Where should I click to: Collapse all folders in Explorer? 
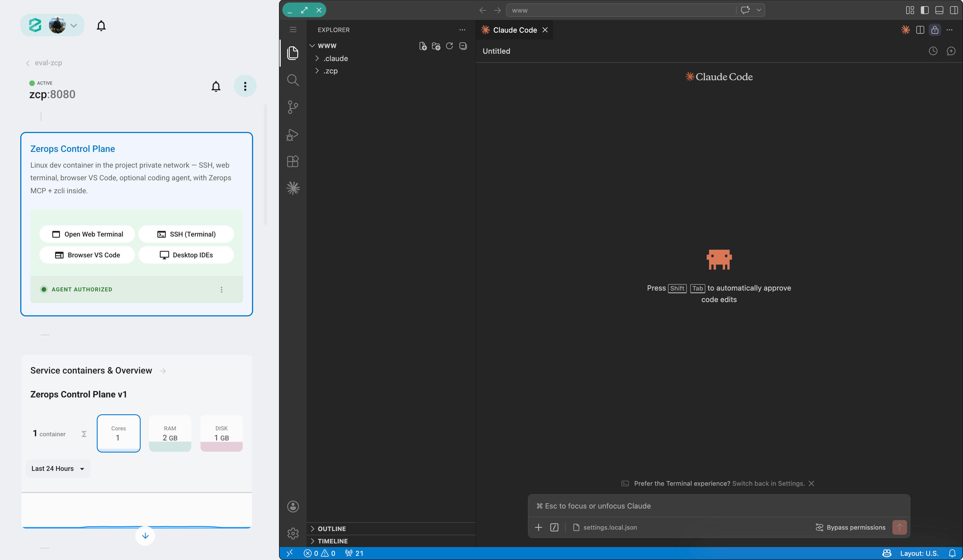point(463,46)
